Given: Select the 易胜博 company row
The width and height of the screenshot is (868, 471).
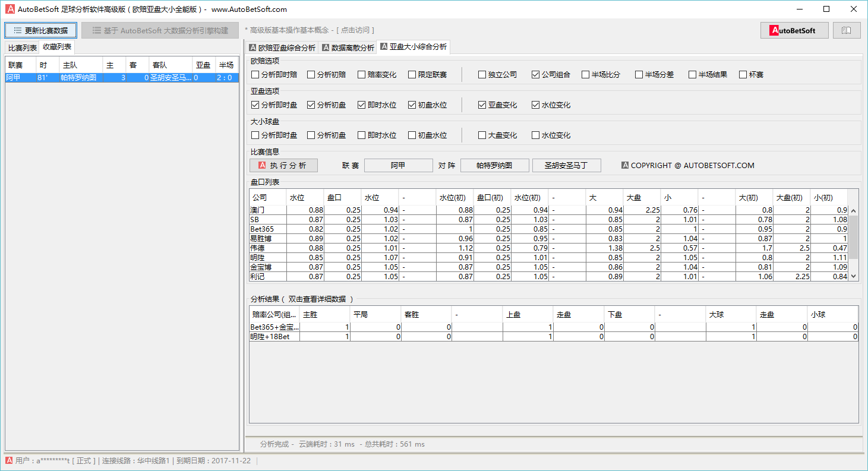Looking at the screenshot, I should (548, 239).
